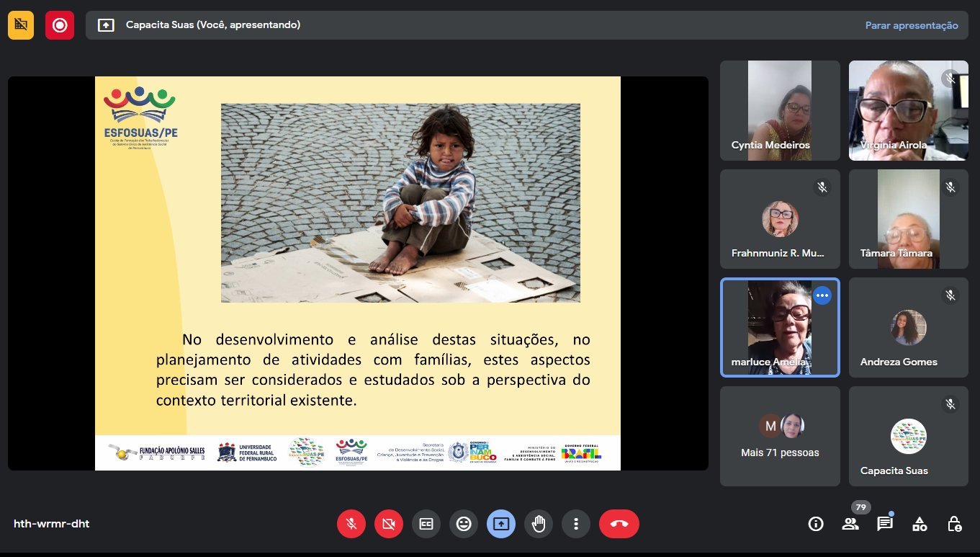The width and height of the screenshot is (980, 557).
Task: Leave the call with the red hang-up button
Action: 619,524
